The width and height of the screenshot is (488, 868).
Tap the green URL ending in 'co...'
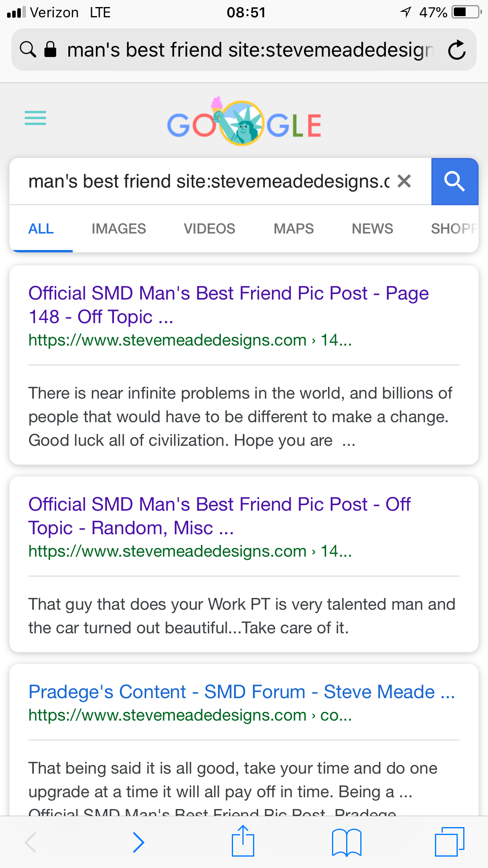(190, 715)
